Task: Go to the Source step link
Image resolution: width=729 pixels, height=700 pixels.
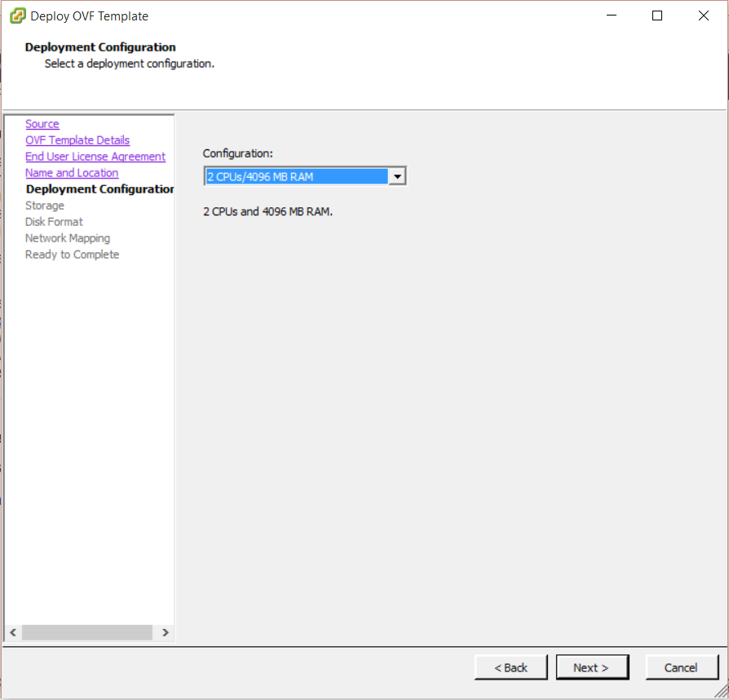Action: [42, 124]
